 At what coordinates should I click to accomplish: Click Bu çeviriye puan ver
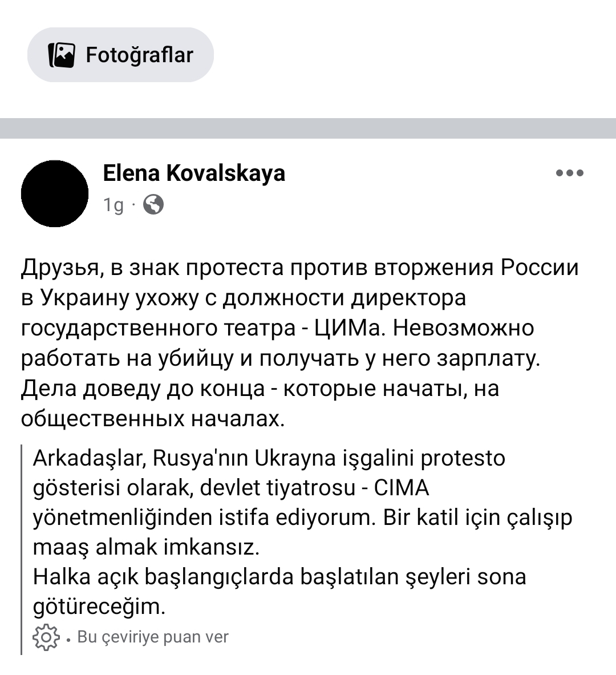tap(153, 637)
